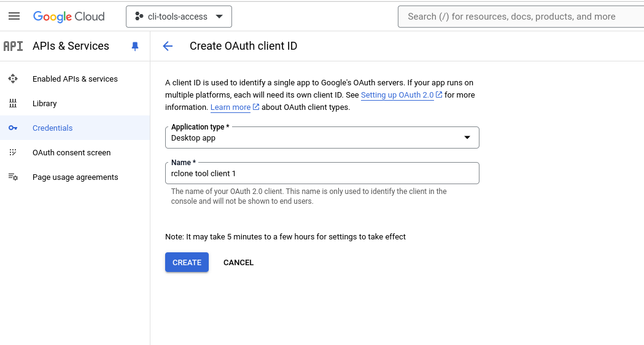Click the Credentials key icon
The height and width of the screenshot is (345, 644).
pyautogui.click(x=13, y=128)
